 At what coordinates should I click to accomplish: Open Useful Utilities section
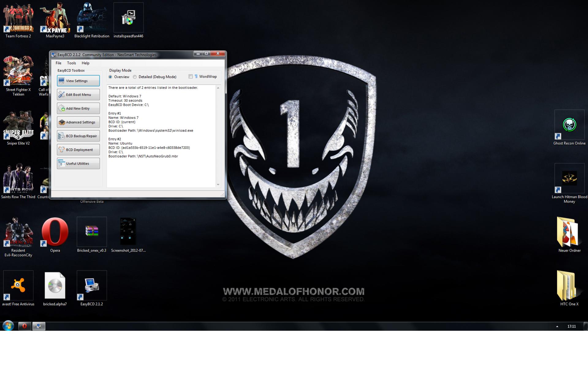click(78, 164)
